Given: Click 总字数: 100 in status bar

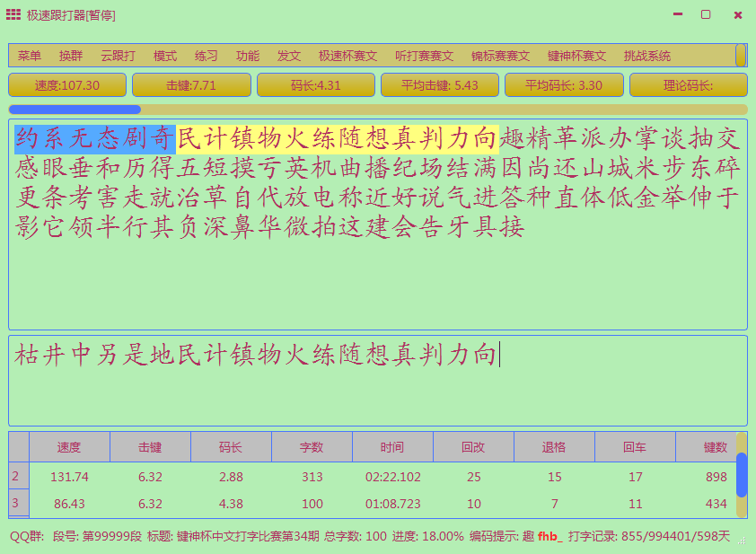Looking at the screenshot, I should coord(356,536).
